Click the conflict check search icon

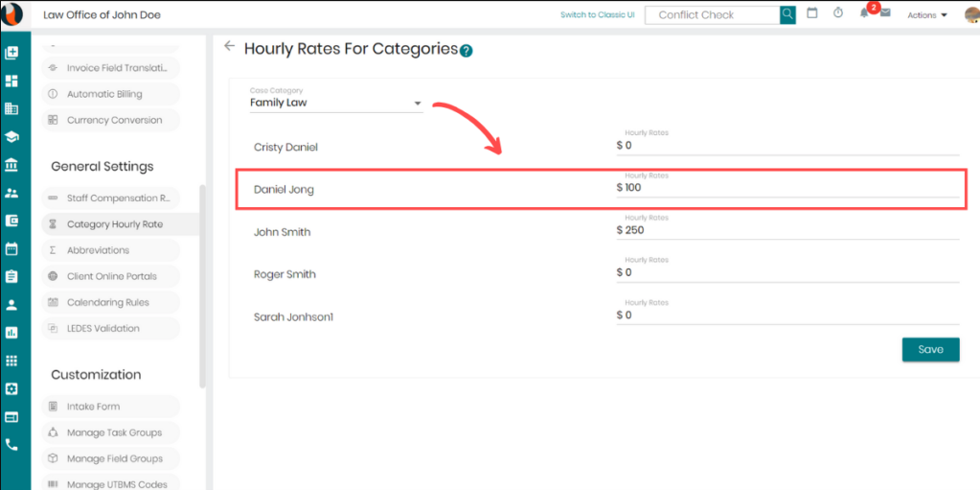[x=787, y=14]
